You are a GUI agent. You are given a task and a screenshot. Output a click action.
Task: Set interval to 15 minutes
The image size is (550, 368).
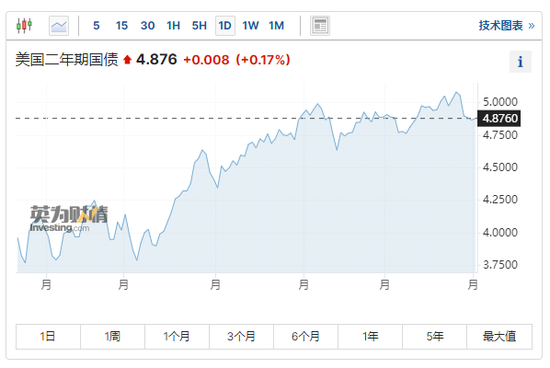coord(122,26)
